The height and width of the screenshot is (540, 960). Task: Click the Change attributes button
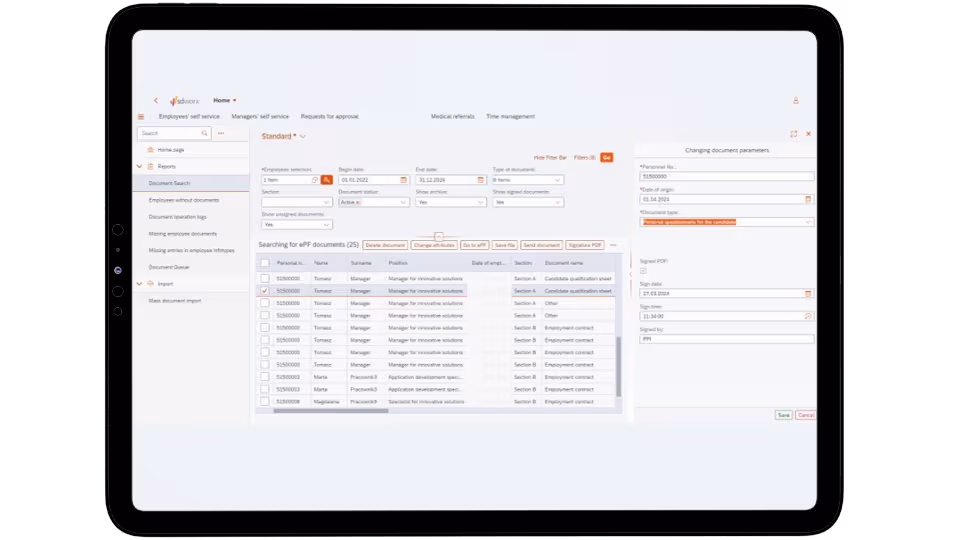click(434, 245)
